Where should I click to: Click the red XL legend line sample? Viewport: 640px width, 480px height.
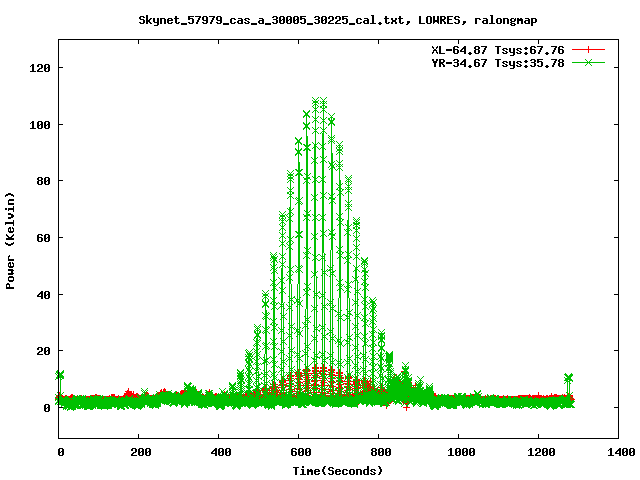[588, 50]
